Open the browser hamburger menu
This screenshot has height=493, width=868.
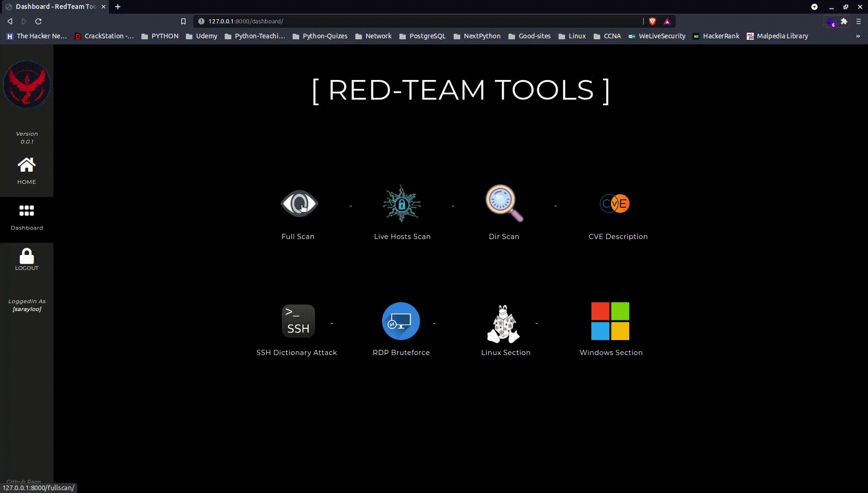860,21
